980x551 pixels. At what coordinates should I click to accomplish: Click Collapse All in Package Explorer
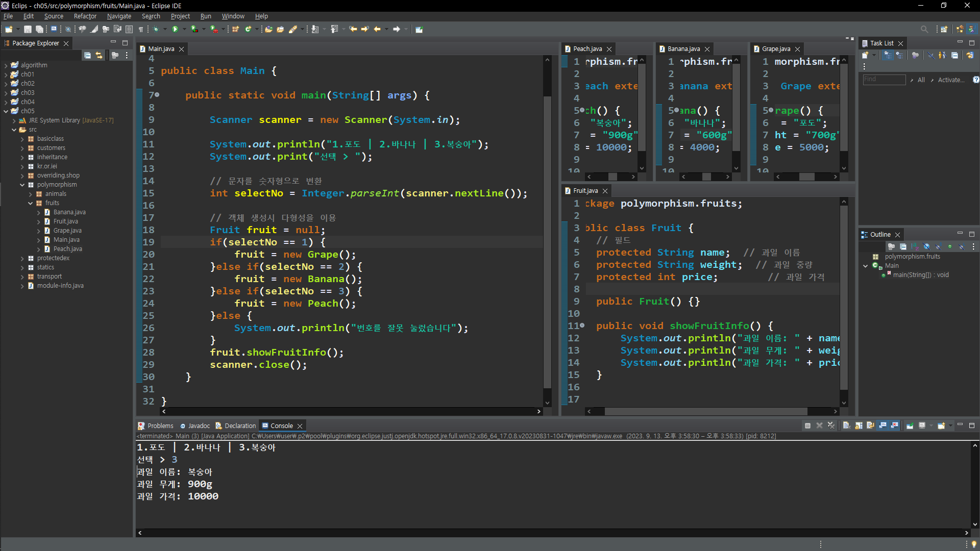[87, 55]
